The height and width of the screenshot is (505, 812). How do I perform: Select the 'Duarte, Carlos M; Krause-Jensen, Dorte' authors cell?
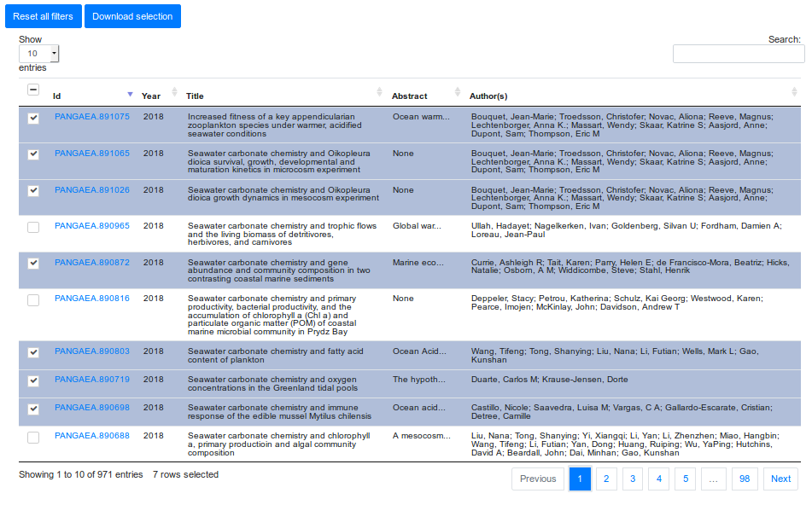(x=550, y=380)
